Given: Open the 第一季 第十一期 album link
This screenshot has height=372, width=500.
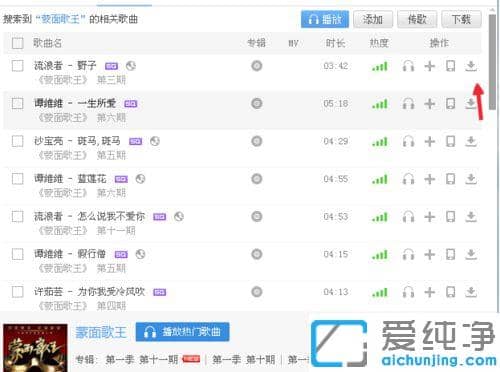Looking at the screenshot, I should point(142,360).
